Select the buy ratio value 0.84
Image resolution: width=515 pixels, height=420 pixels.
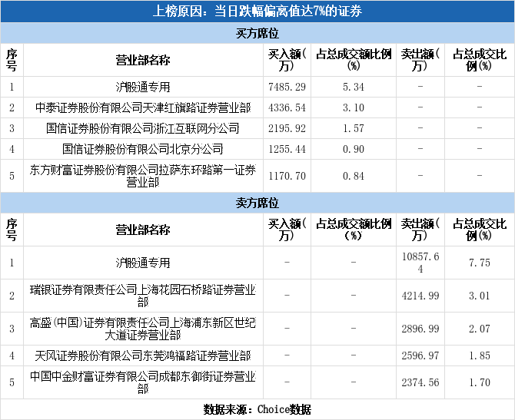coord(354,176)
